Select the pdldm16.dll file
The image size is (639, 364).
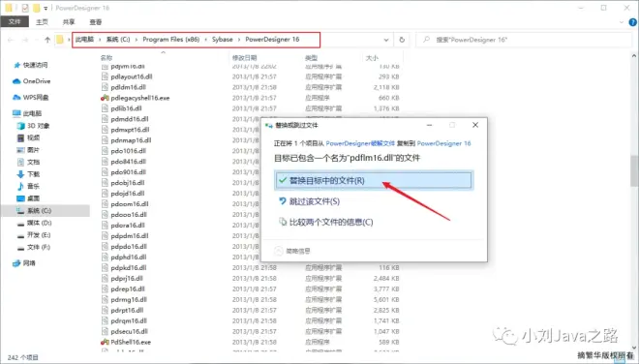click(128, 87)
